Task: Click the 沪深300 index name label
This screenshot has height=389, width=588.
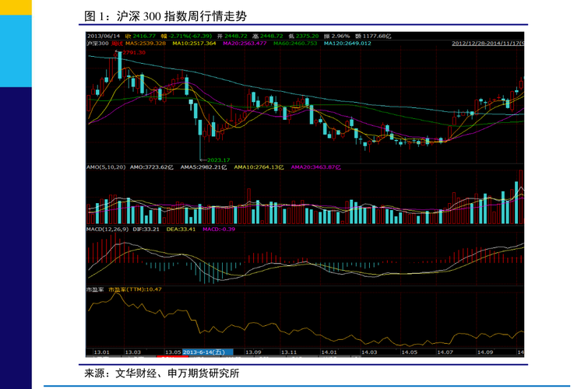Action: (x=97, y=44)
